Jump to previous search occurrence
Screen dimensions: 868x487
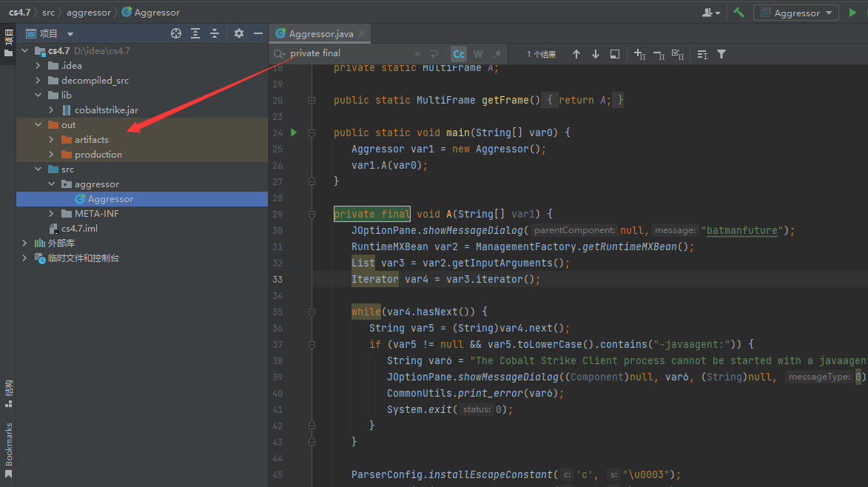576,54
